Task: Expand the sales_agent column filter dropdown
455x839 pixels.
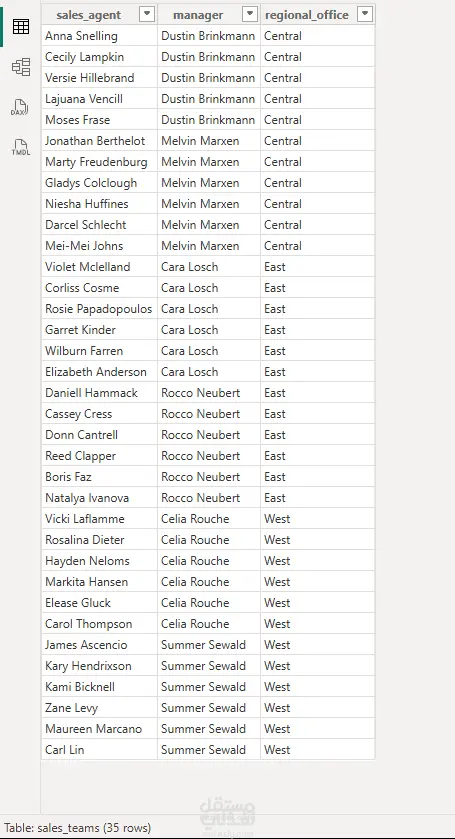Action: 147,14
